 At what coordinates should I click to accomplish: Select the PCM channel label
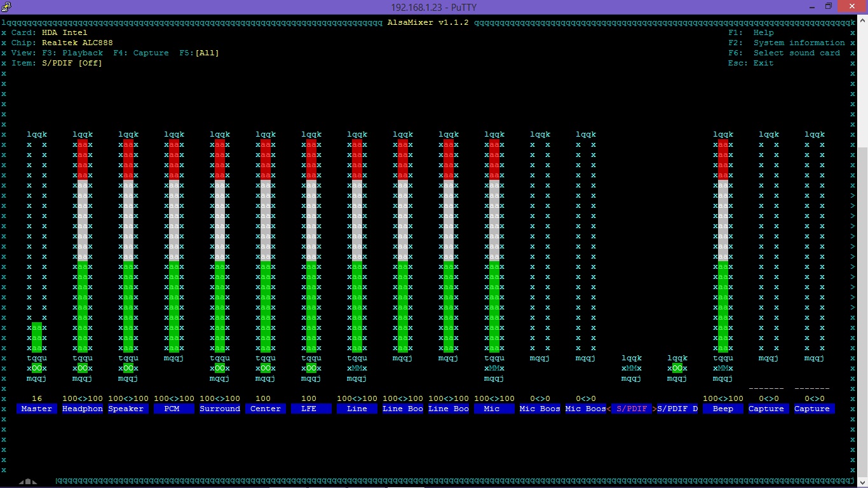(x=174, y=409)
